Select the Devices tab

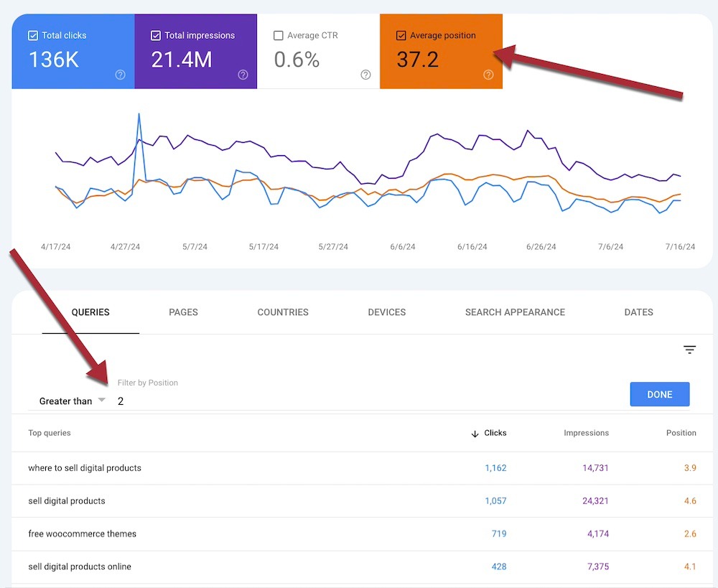tap(386, 312)
